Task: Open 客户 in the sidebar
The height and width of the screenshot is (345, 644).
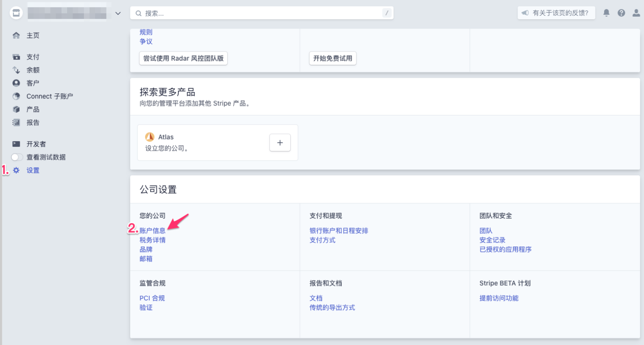Action: coord(33,83)
